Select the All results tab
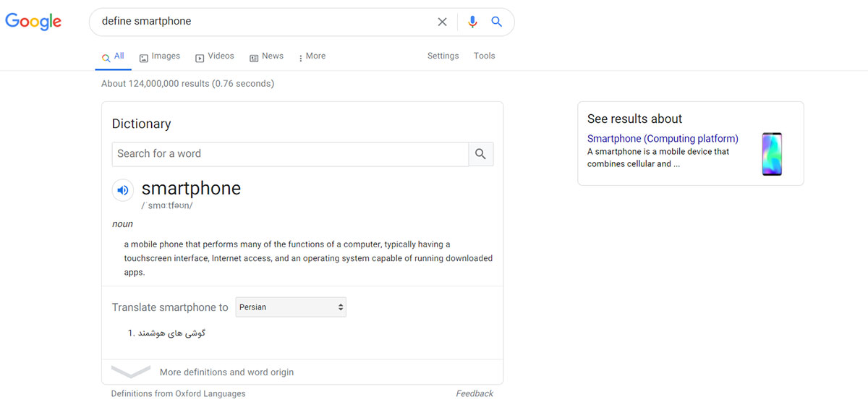The image size is (868, 410). 114,56
